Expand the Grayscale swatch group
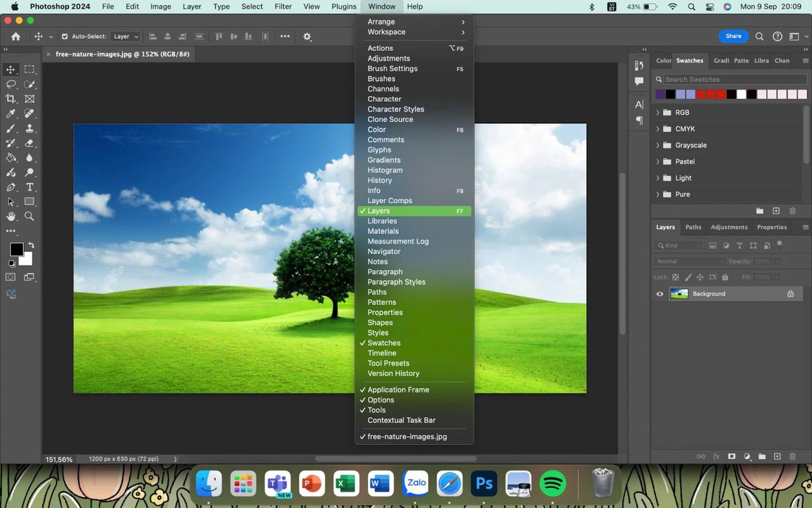 pos(657,145)
